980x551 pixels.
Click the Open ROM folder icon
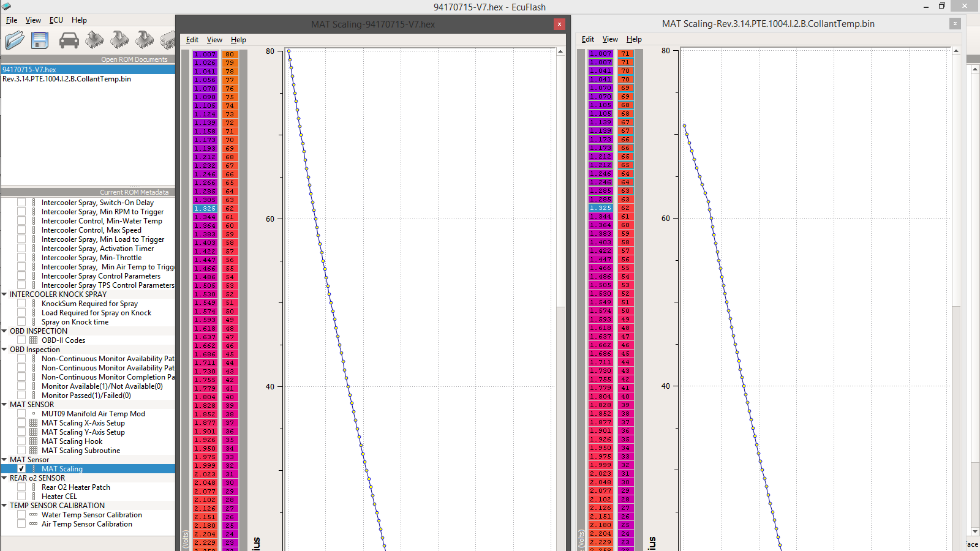click(x=15, y=40)
